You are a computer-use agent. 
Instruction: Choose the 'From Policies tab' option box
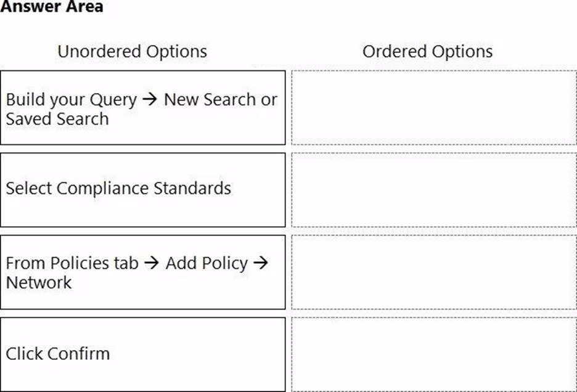[x=142, y=272]
